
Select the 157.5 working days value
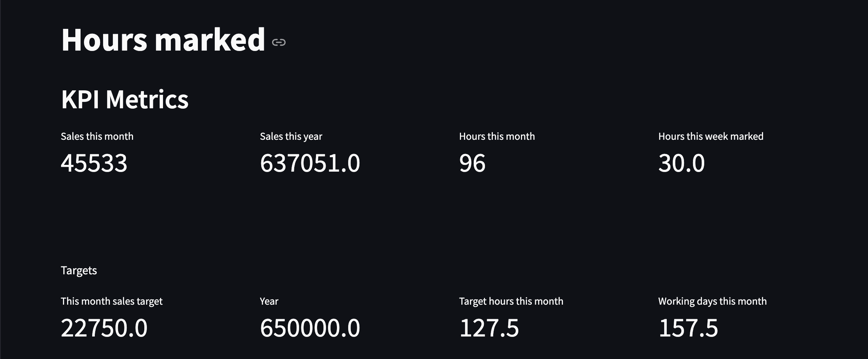688,328
